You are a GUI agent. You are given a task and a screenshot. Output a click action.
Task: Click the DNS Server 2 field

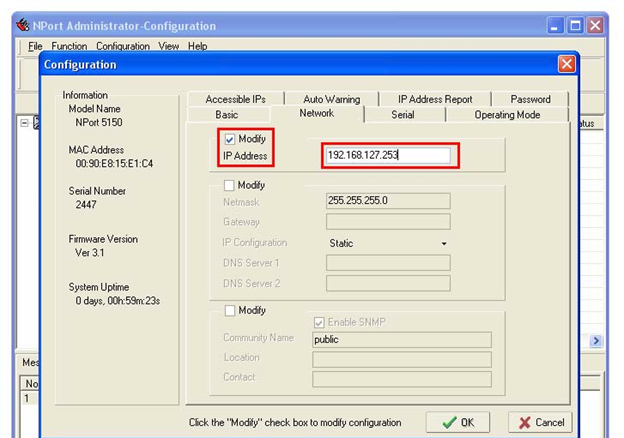pos(388,284)
